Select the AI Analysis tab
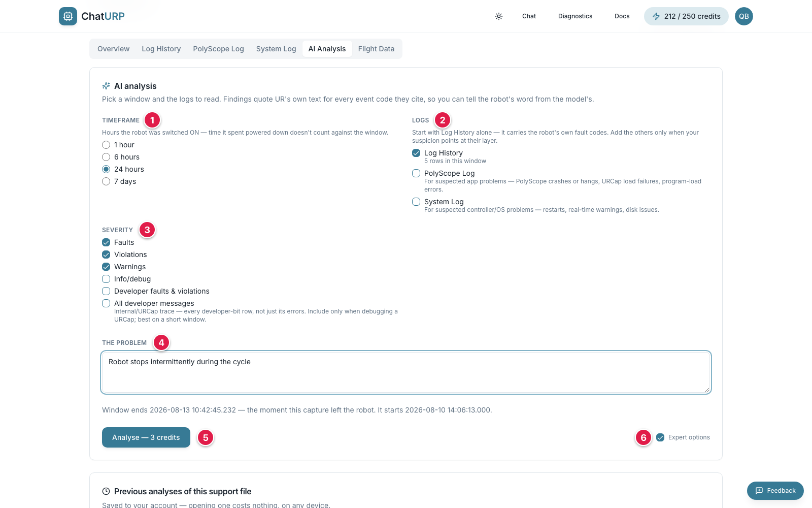 coord(327,49)
